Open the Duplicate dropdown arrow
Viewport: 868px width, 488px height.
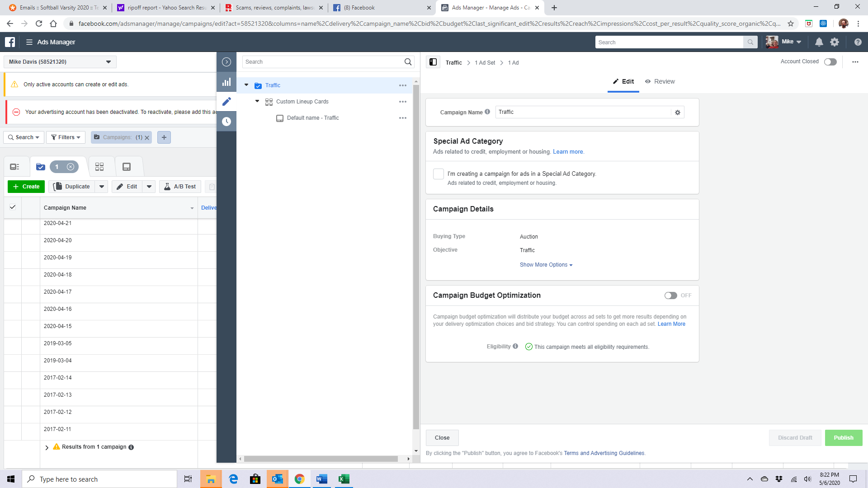point(102,187)
